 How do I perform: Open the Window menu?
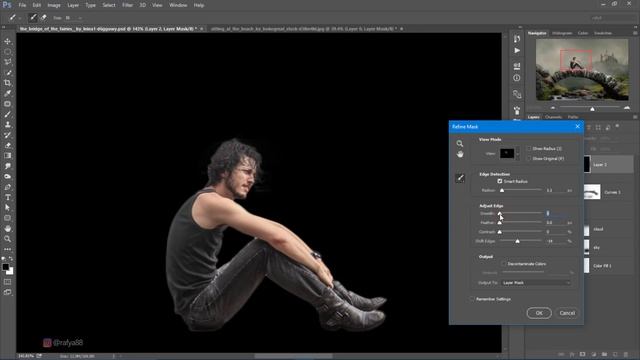(178, 5)
